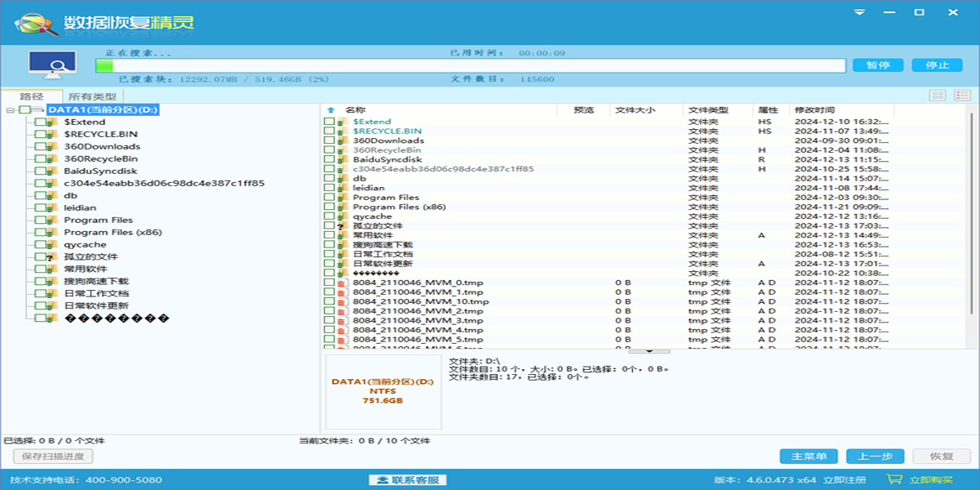The image size is (980, 490).
Task: Click the shopping cart buy-now icon
Action: pos(895,479)
